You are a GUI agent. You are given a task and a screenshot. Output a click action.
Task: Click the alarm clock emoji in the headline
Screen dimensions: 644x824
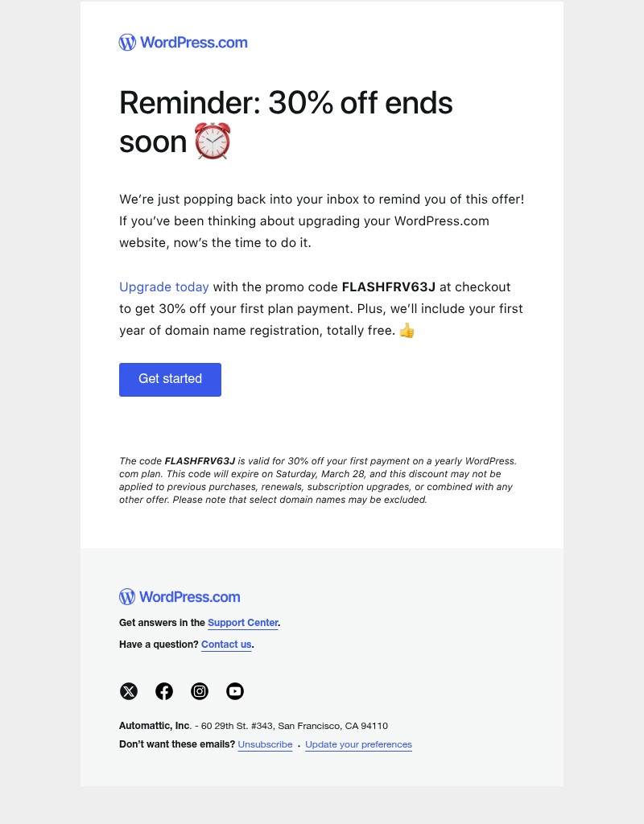[x=213, y=141]
